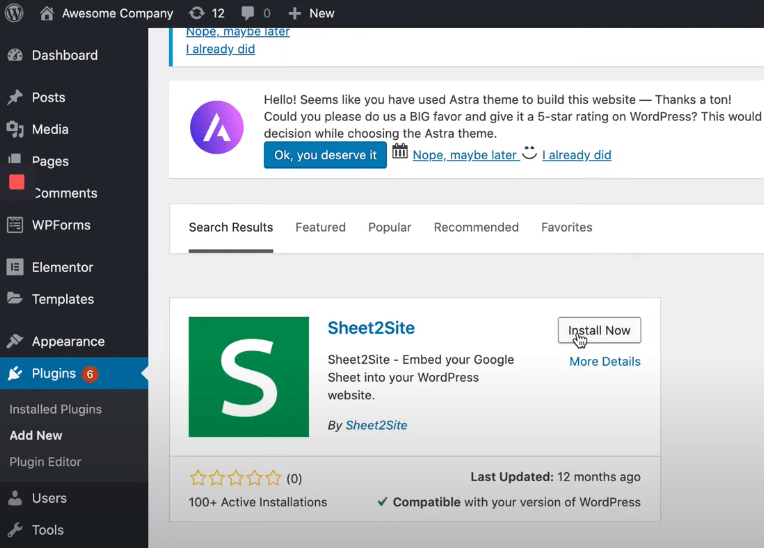Click 'Last Updated: 12 months ago' text

coord(555,477)
